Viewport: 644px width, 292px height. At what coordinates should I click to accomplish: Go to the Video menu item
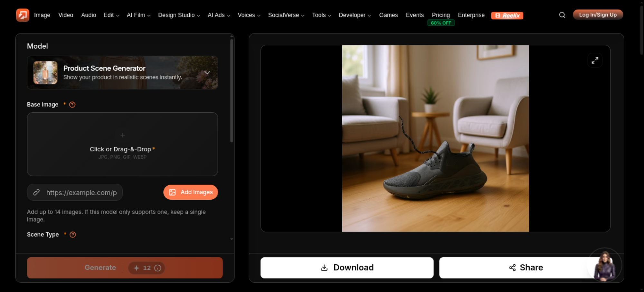click(66, 15)
